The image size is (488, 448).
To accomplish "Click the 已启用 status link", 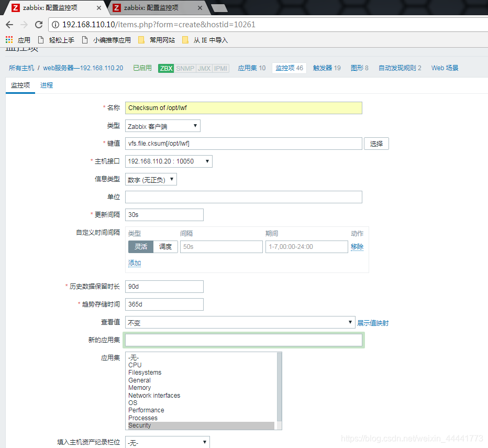I will pyautogui.click(x=142, y=68).
